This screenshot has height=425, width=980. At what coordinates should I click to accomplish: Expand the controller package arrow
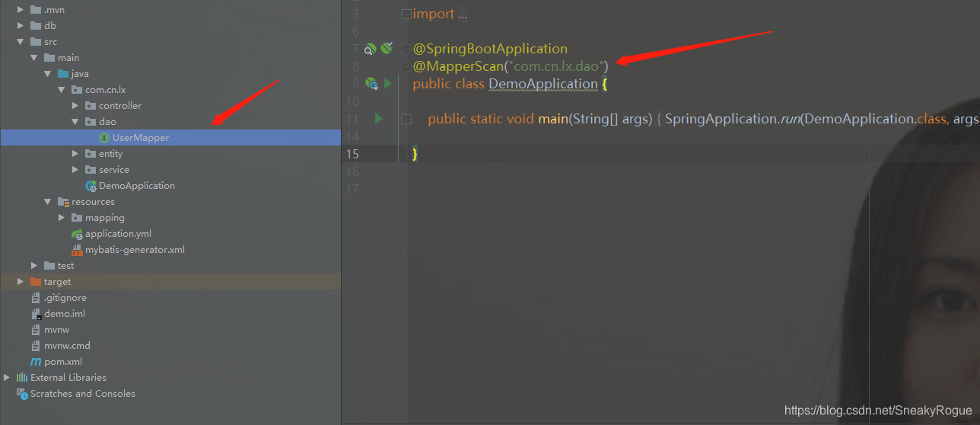75,106
